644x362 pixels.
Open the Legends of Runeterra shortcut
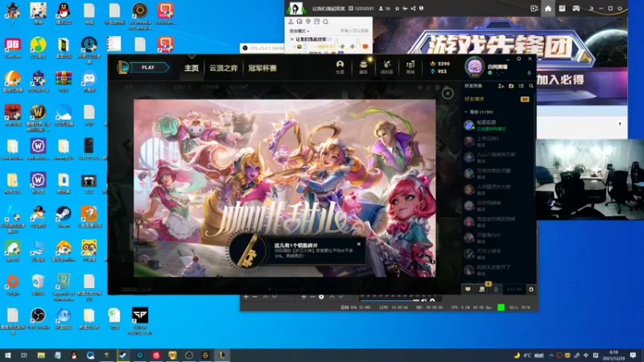coord(64,287)
